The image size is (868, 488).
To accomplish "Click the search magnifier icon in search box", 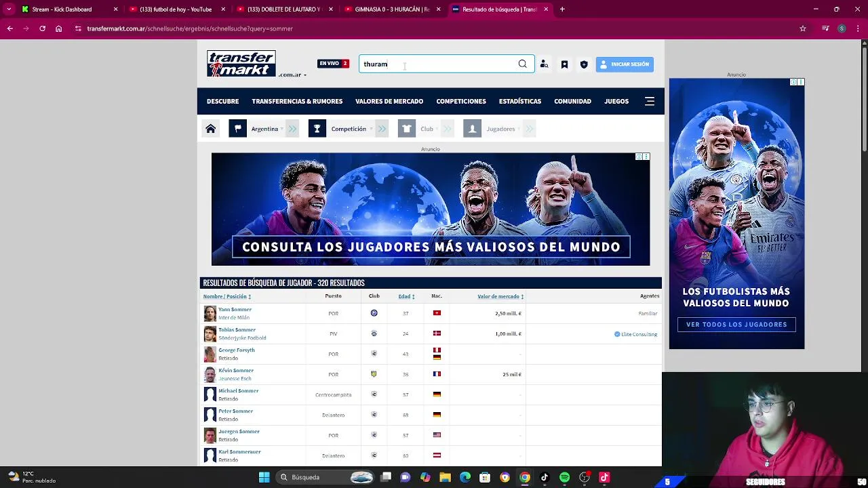I will click(x=522, y=64).
